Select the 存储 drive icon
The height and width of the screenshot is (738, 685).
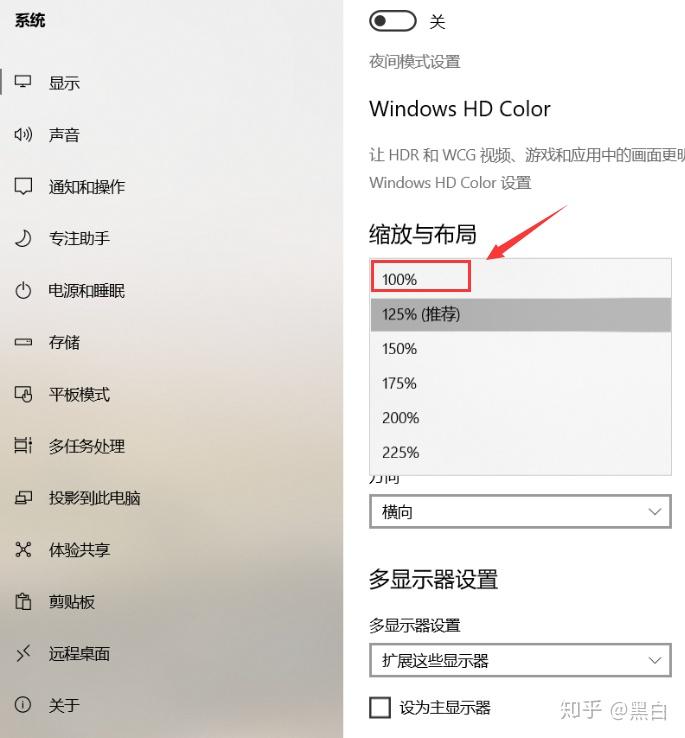tap(23, 342)
